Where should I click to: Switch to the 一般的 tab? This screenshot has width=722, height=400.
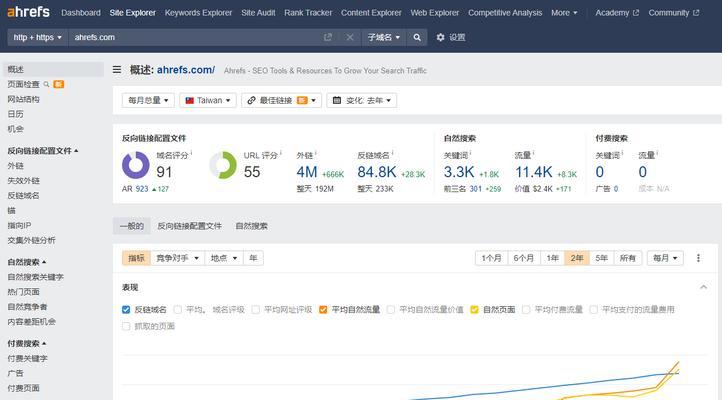click(132, 226)
